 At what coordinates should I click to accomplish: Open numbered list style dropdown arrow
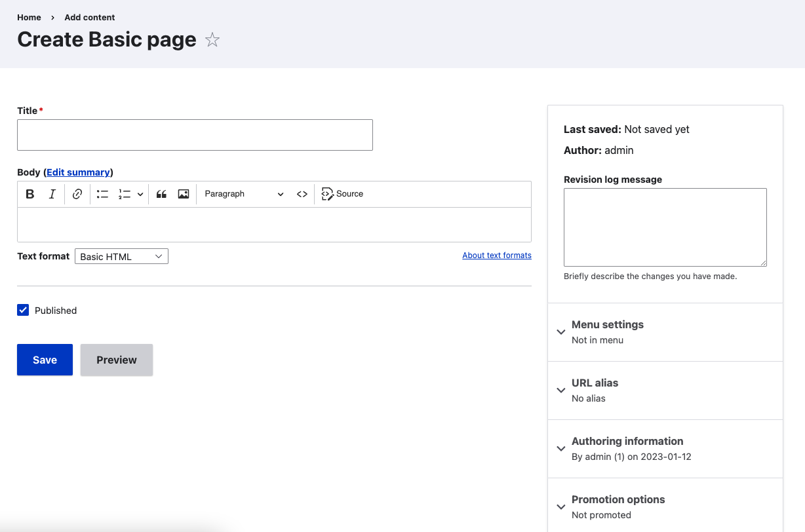click(140, 194)
